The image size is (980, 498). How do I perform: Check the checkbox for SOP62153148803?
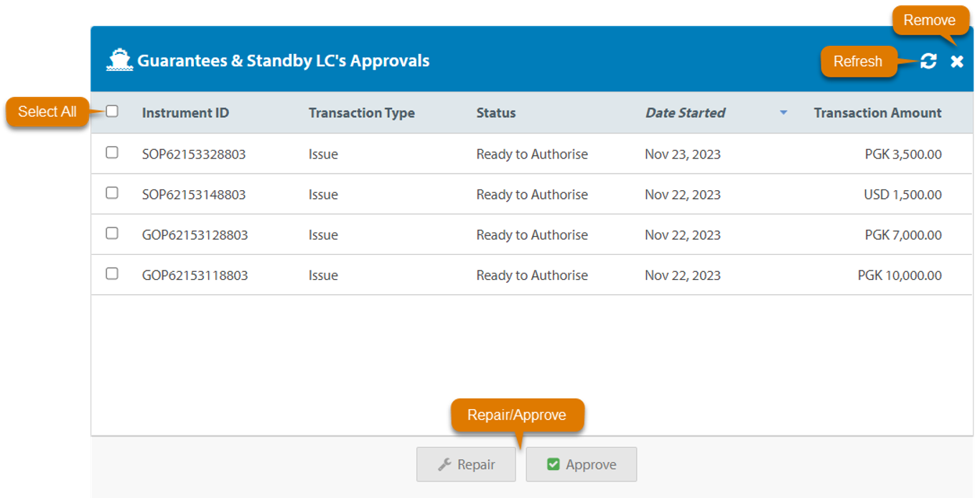(111, 194)
